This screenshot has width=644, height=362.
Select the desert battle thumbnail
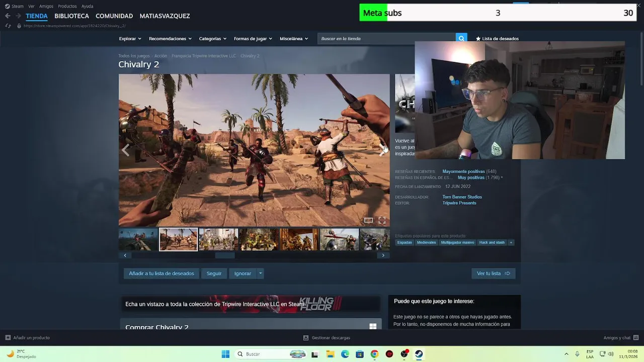(178, 239)
